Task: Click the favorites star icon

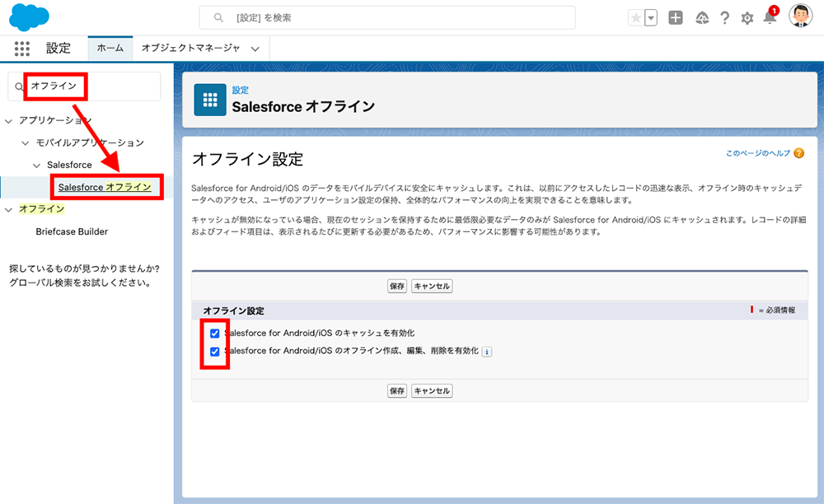Action: tap(636, 18)
